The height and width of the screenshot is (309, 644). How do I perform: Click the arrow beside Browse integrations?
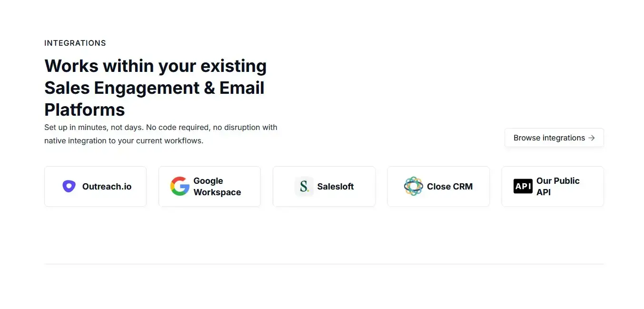tap(592, 138)
